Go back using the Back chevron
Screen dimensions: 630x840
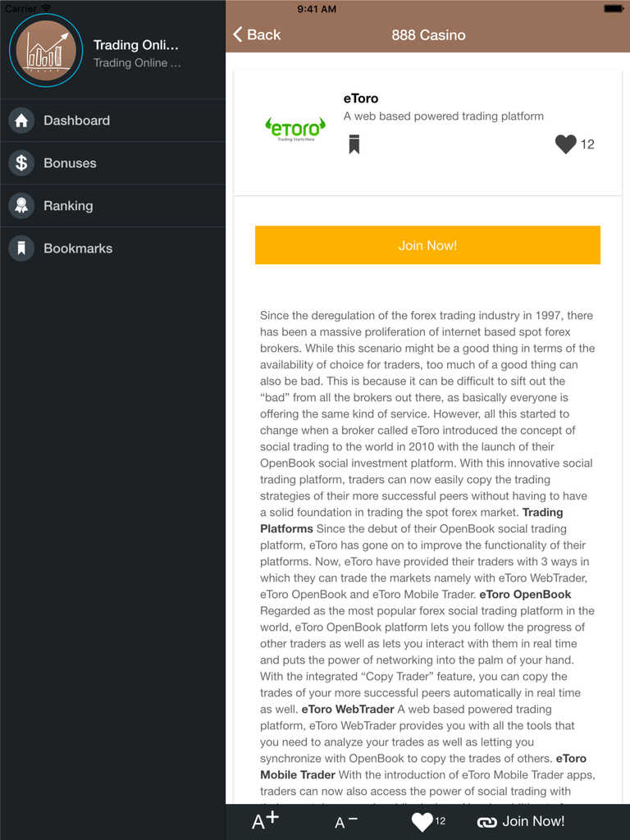click(x=238, y=34)
